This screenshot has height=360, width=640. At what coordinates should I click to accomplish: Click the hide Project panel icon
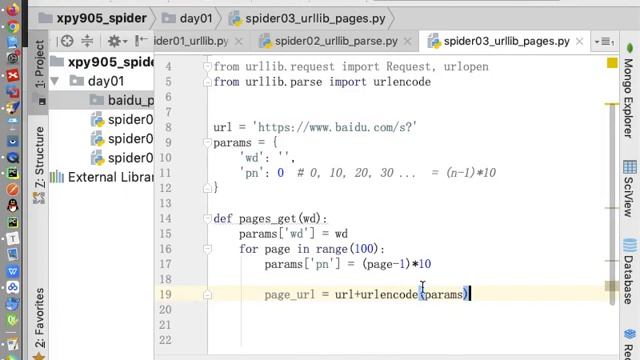[x=141, y=40]
